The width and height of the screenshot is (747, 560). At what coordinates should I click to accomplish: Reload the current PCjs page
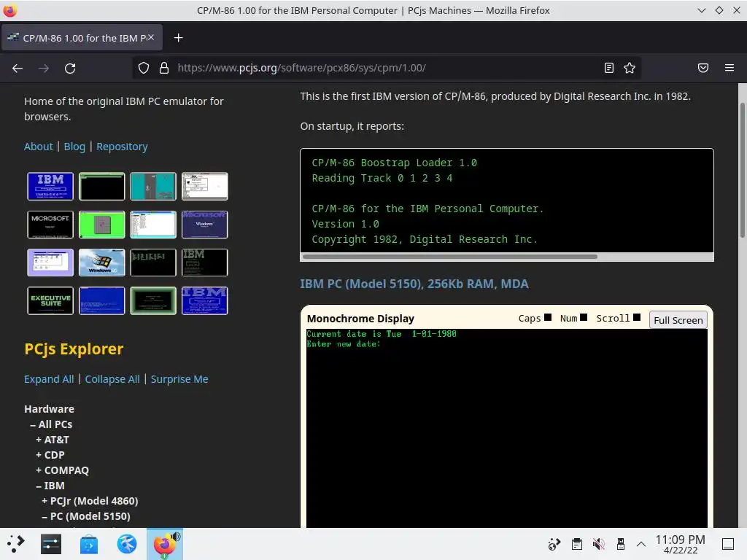tap(70, 68)
